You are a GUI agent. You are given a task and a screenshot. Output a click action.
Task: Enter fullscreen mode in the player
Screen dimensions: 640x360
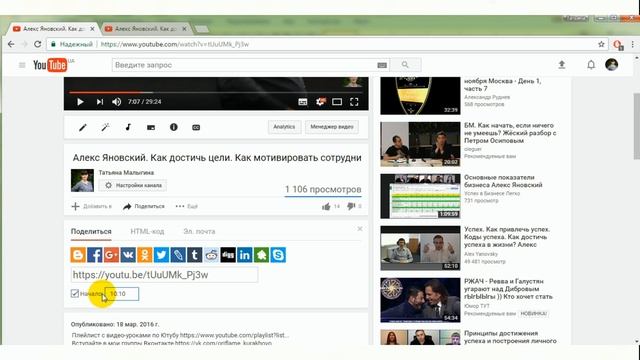354,102
